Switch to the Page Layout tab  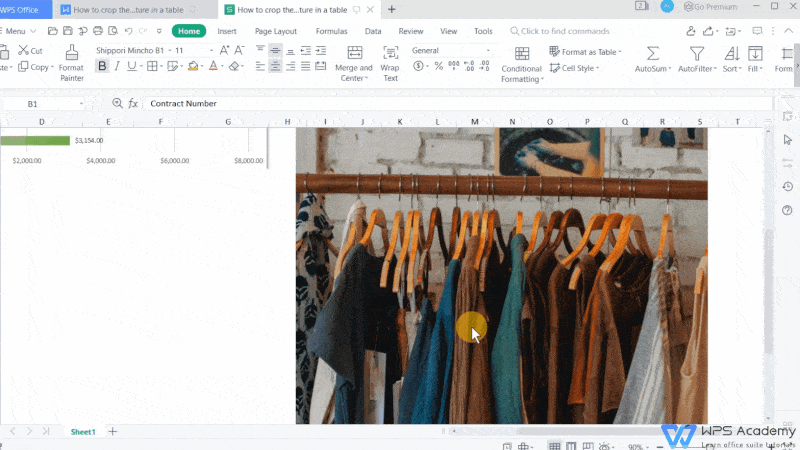(x=276, y=31)
